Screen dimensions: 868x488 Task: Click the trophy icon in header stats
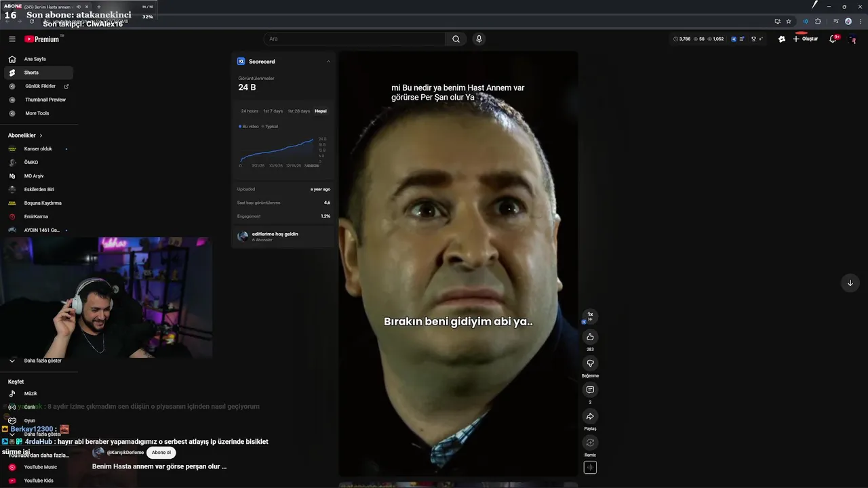click(753, 39)
